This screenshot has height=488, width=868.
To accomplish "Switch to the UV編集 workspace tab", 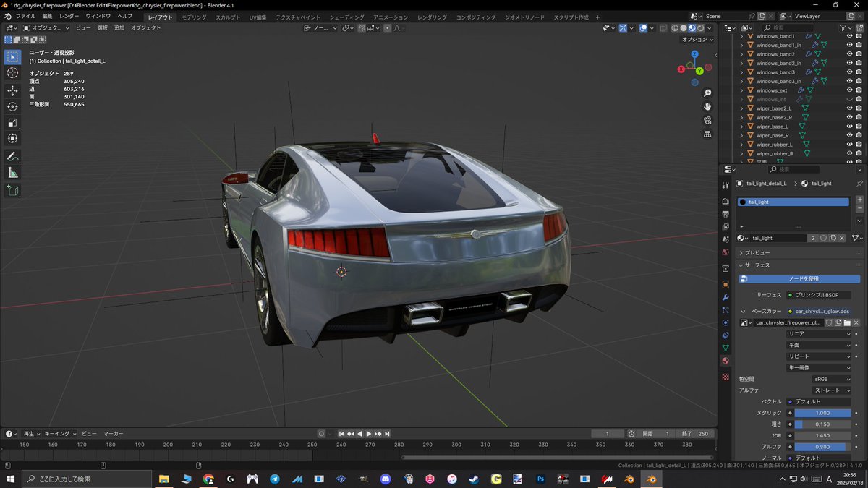I will tap(258, 17).
